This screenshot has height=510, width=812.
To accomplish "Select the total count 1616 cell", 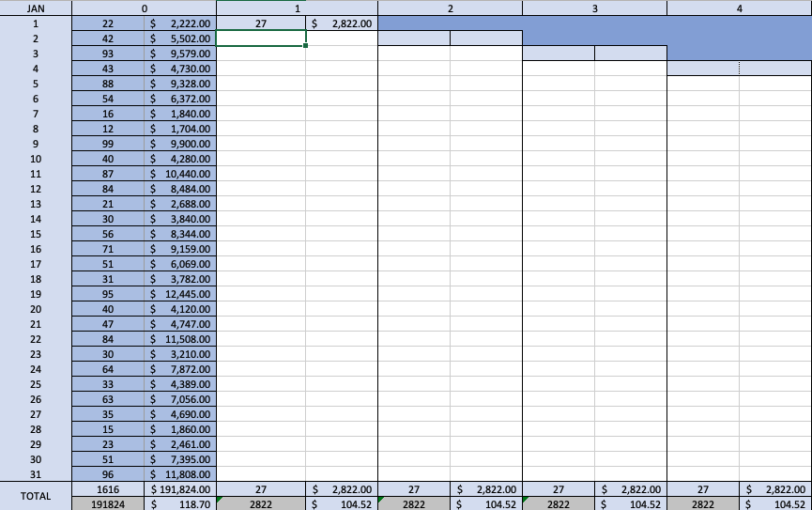I will point(108,489).
